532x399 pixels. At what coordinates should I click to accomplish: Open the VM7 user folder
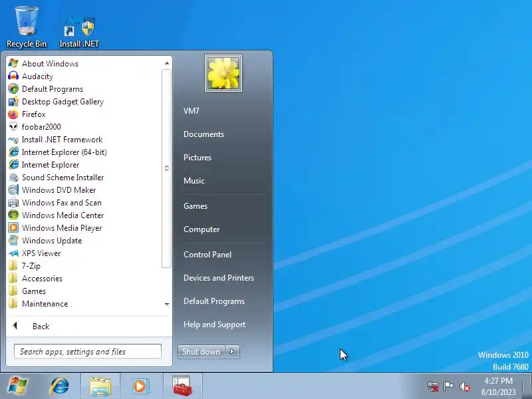[x=192, y=111]
